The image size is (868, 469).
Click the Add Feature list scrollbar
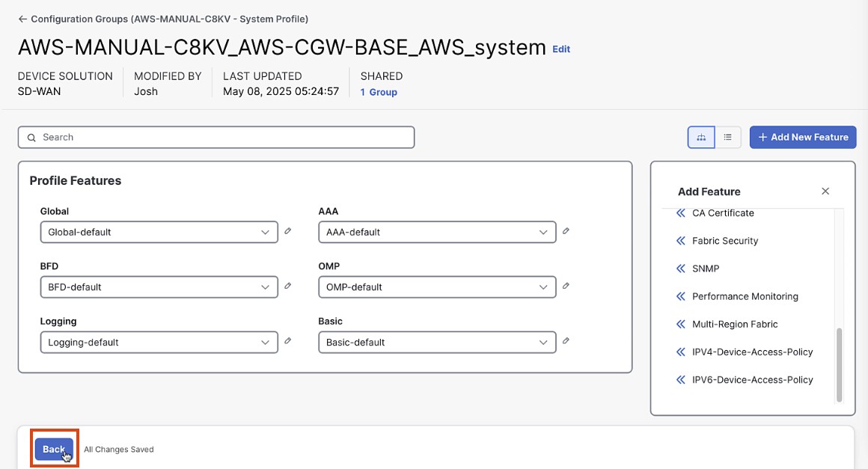point(840,364)
